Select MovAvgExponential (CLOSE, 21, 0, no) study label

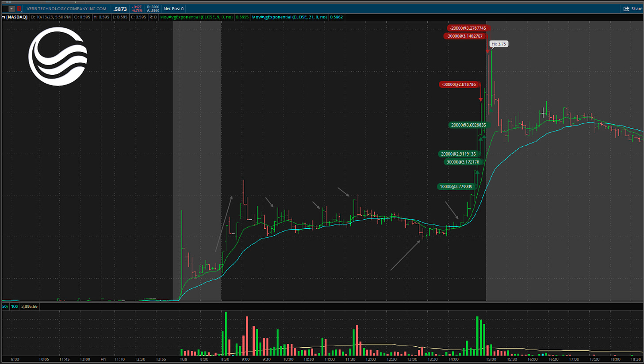[289, 17]
